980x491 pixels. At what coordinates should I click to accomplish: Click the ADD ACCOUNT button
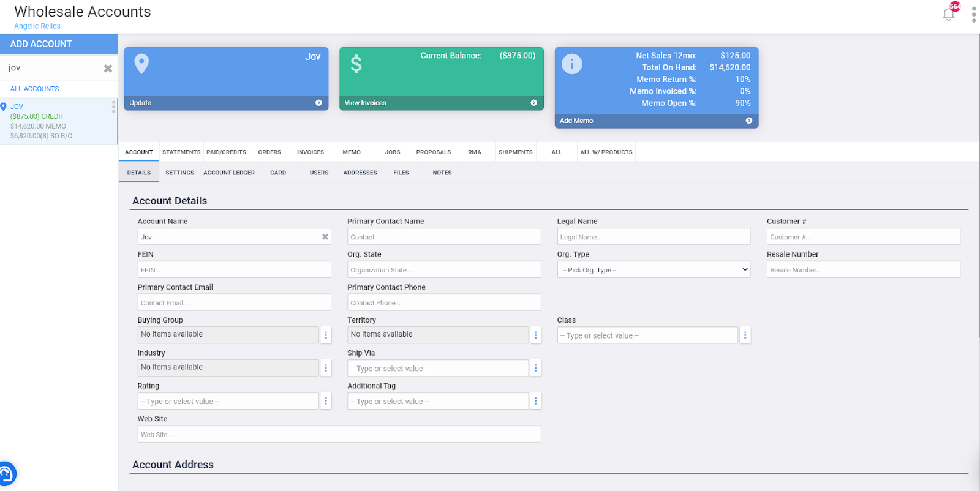[59, 44]
